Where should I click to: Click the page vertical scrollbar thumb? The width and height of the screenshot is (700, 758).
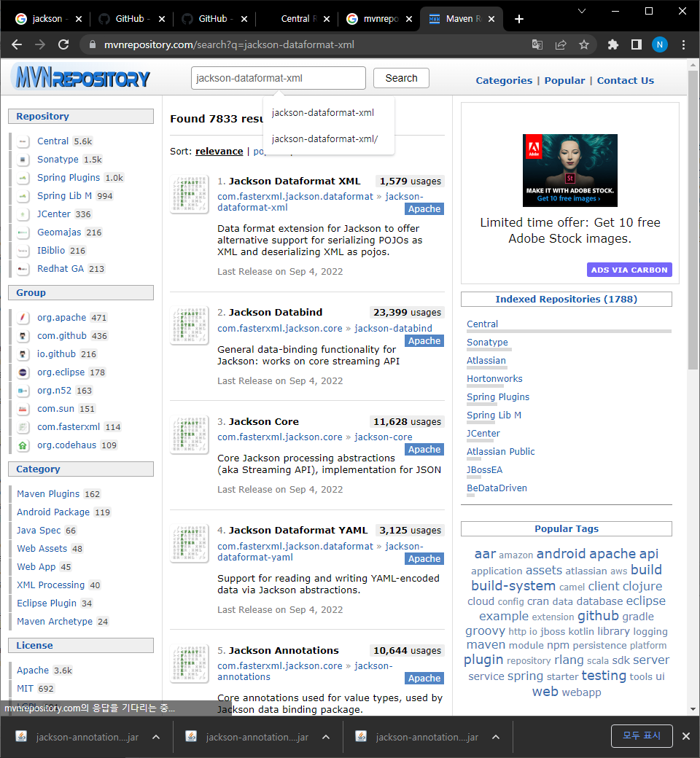point(693,220)
